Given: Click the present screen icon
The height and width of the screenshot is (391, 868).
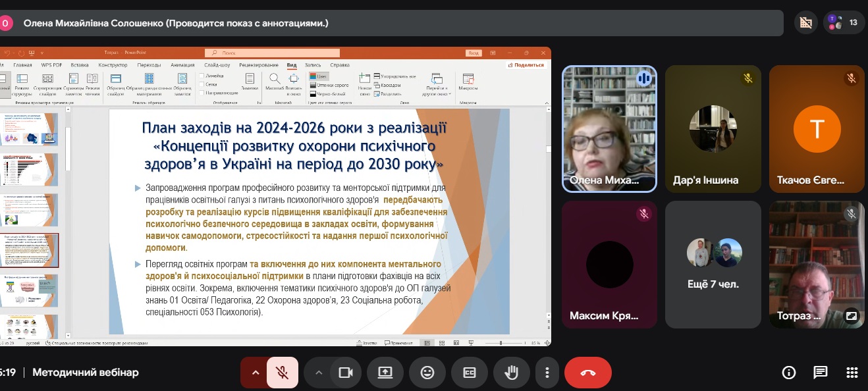Looking at the screenshot, I should coord(385,373).
